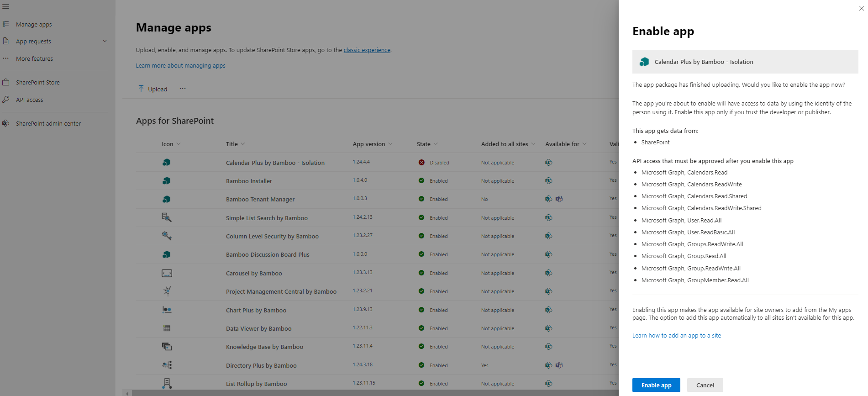
Task: Open the App version column dropdown
Action: tap(390, 144)
